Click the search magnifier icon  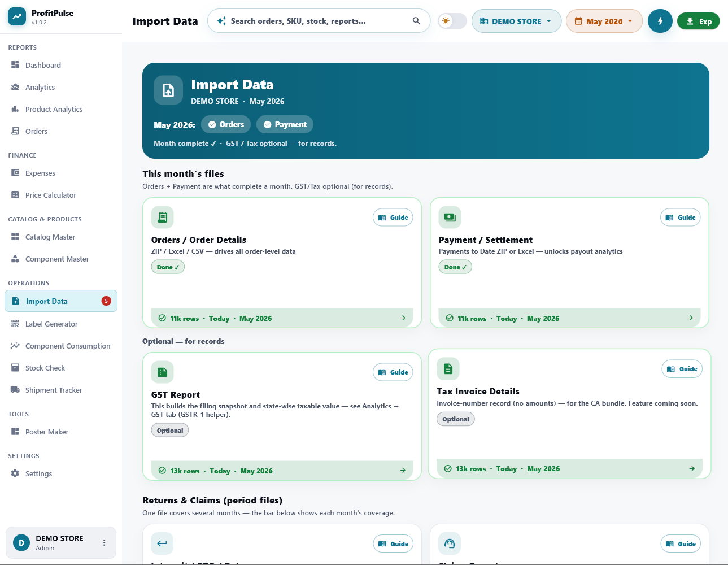416,21
